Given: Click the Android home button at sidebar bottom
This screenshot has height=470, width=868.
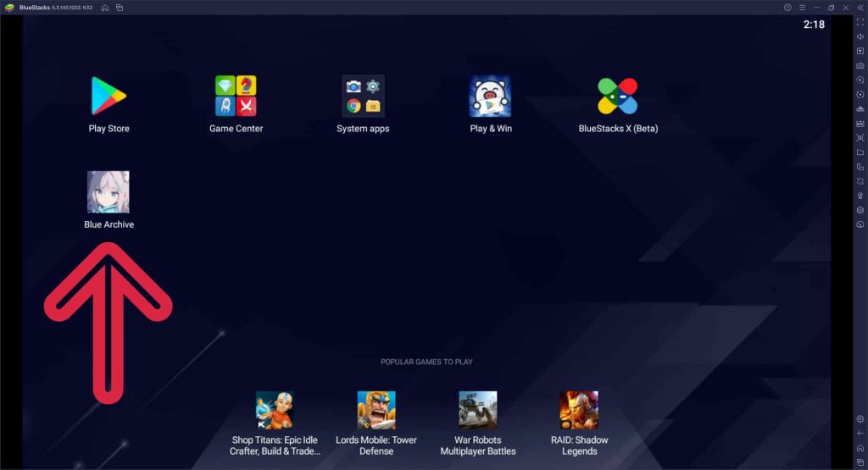Looking at the screenshot, I should tap(860, 448).
